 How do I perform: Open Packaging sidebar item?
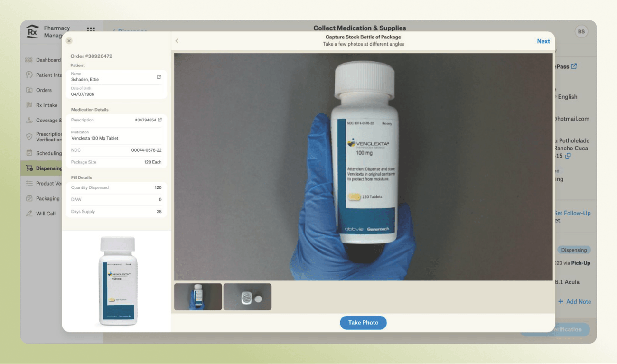(47, 199)
